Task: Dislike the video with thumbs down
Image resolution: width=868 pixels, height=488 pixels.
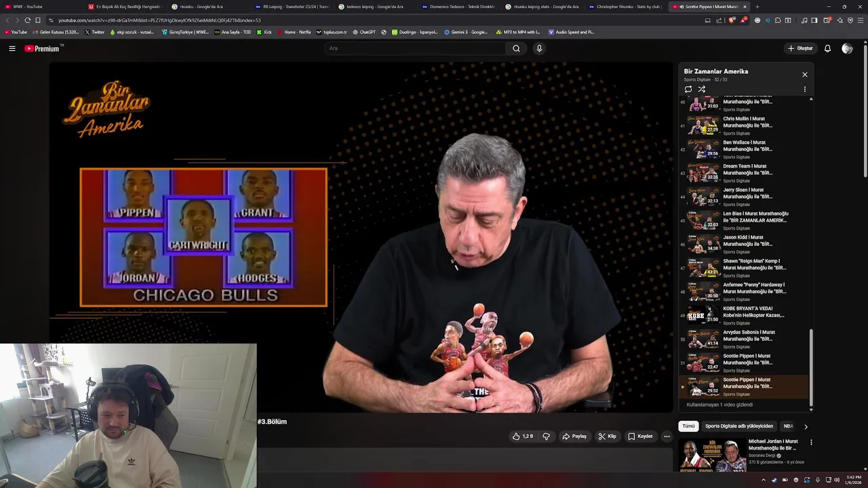Action: 546,436
